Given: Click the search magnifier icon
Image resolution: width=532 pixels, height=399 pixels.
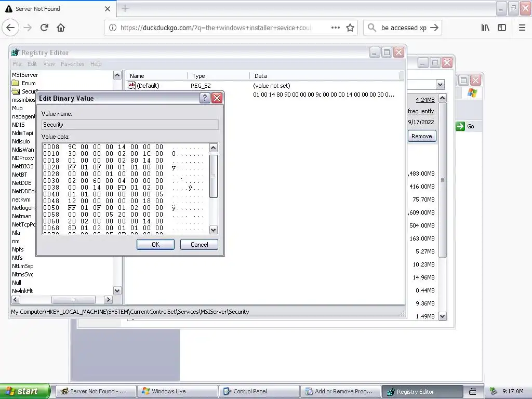Looking at the screenshot, I should coord(372,28).
